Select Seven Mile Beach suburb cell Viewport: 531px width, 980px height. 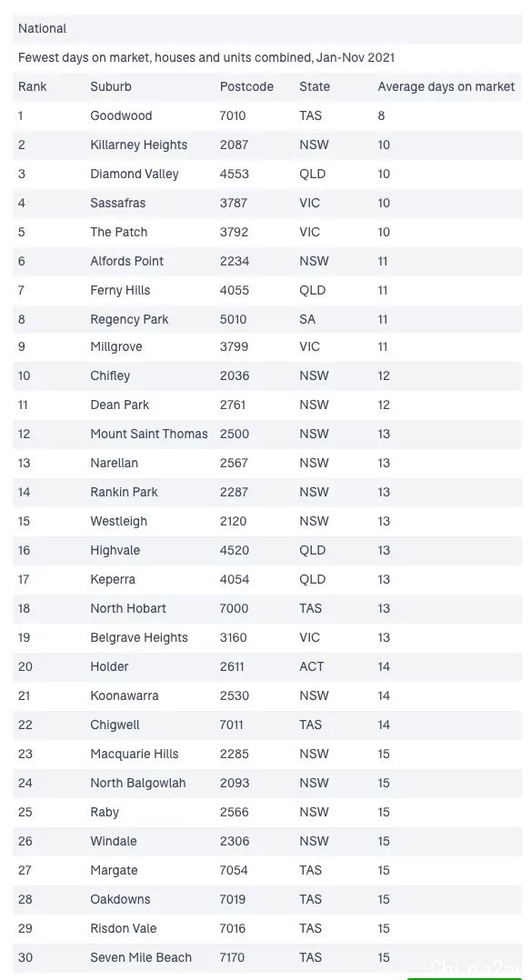pos(141,957)
